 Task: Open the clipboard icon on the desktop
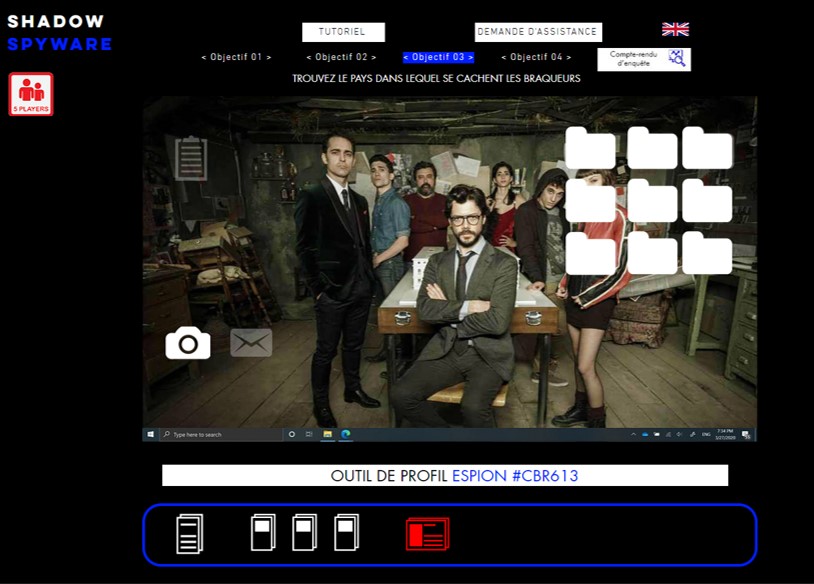[x=191, y=158]
